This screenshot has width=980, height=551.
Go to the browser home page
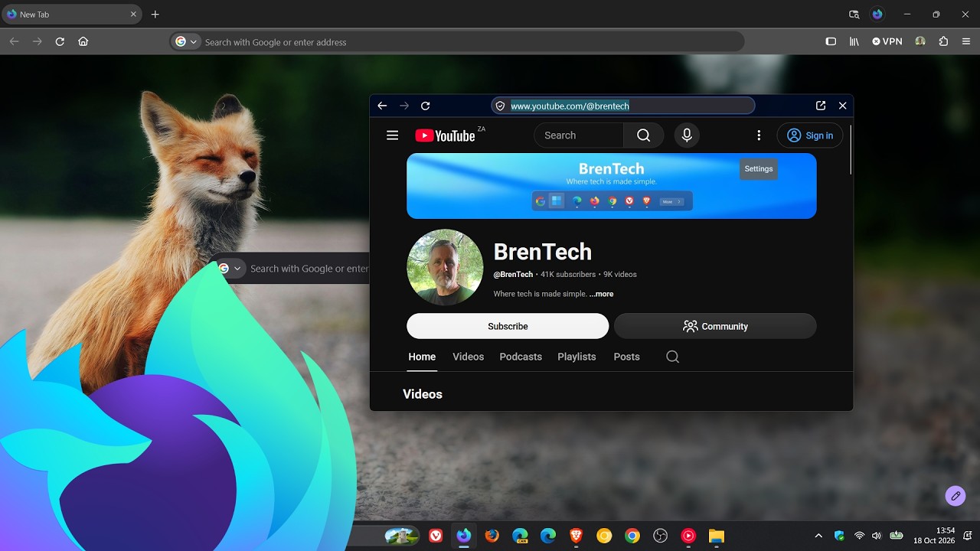click(83, 41)
